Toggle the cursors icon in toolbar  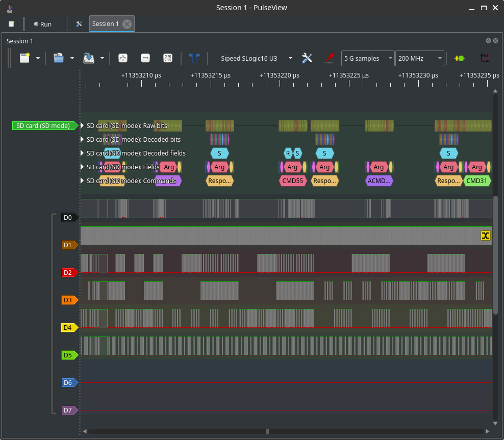click(x=194, y=58)
